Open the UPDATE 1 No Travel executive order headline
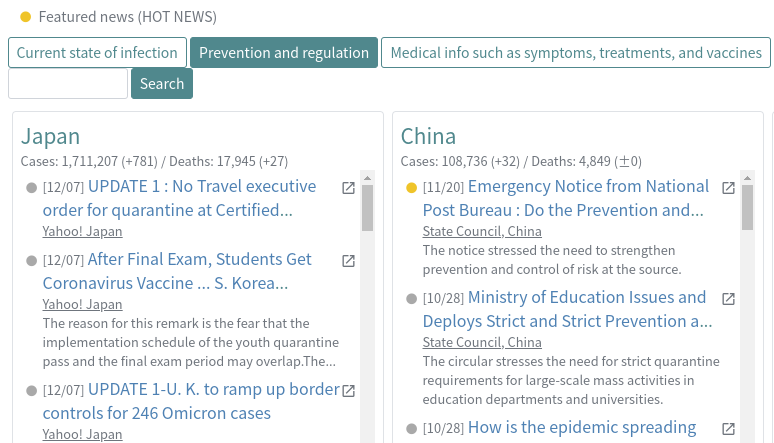 (179, 198)
